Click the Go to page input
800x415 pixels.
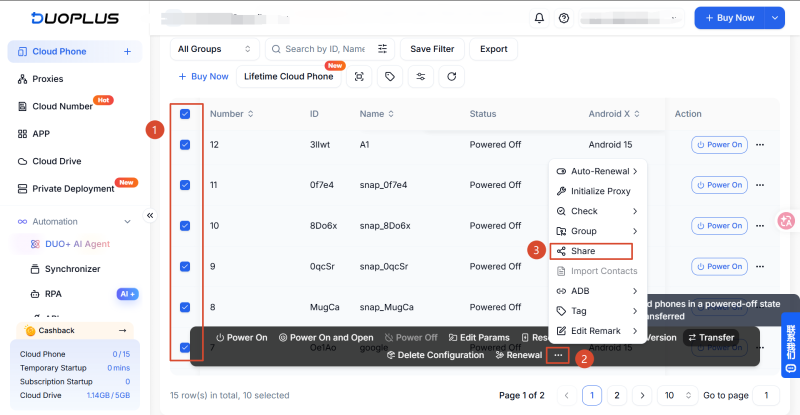(x=766, y=396)
